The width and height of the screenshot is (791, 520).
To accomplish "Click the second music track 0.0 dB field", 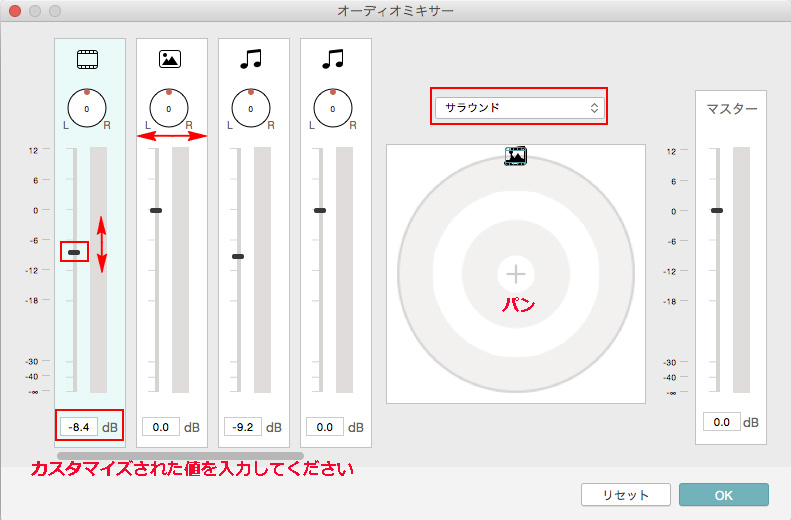I will pyautogui.click(x=325, y=427).
